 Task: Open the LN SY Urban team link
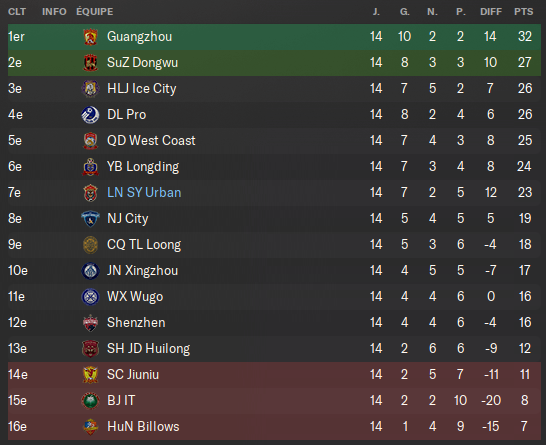point(144,193)
